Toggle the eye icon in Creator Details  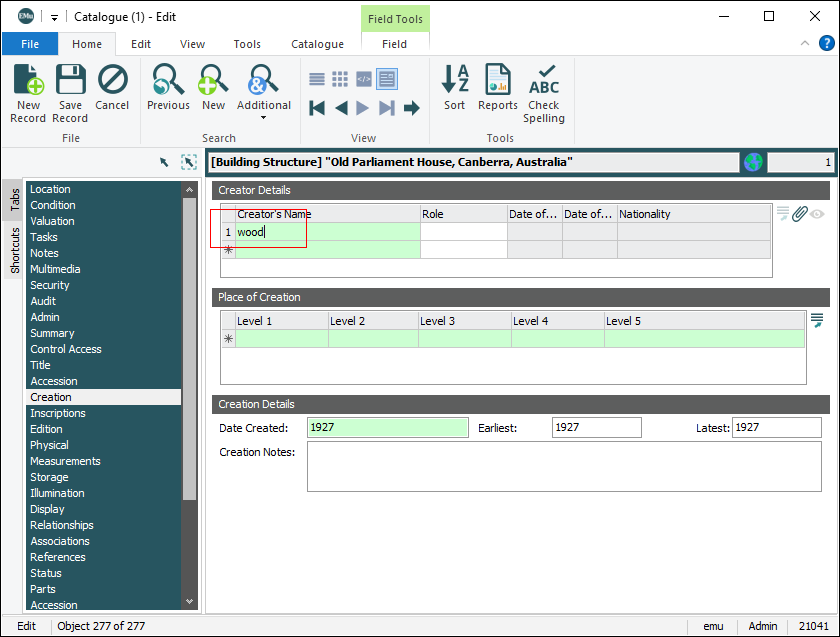coord(817,214)
